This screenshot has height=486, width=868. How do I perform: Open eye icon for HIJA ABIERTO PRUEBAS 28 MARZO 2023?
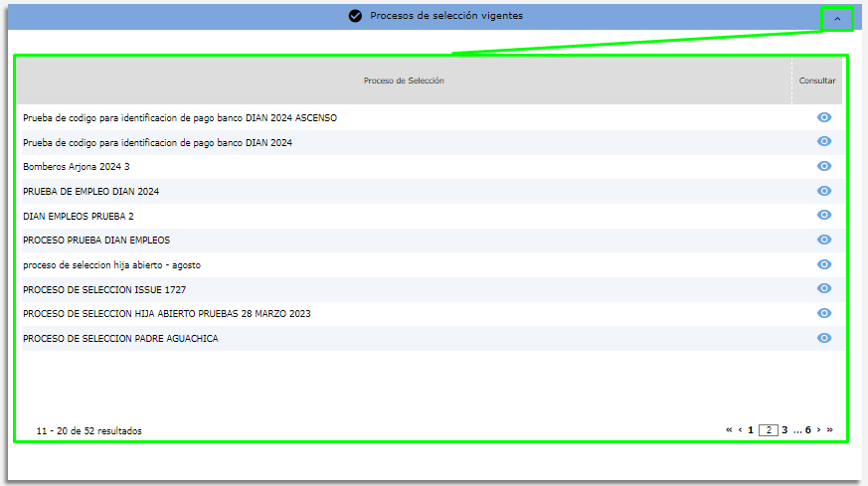(823, 313)
